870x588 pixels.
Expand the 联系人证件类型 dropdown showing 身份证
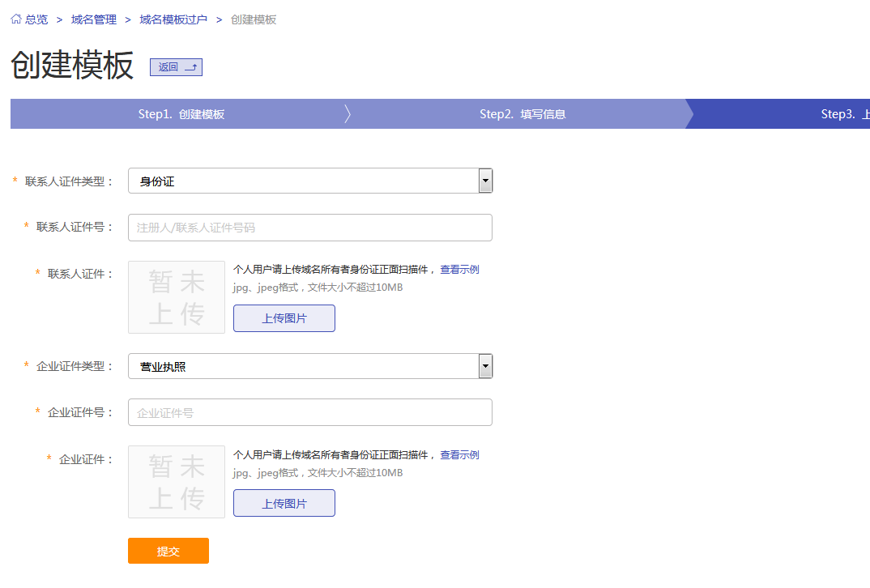click(310, 181)
